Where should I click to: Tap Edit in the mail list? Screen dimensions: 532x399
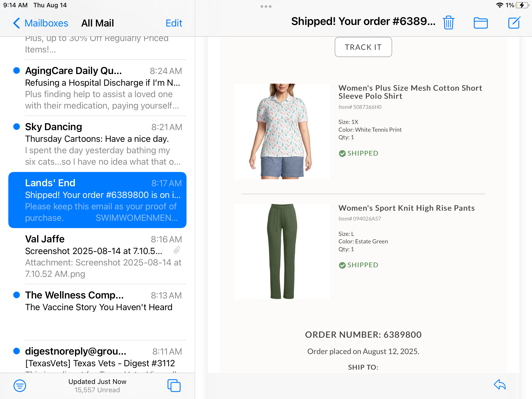(174, 23)
